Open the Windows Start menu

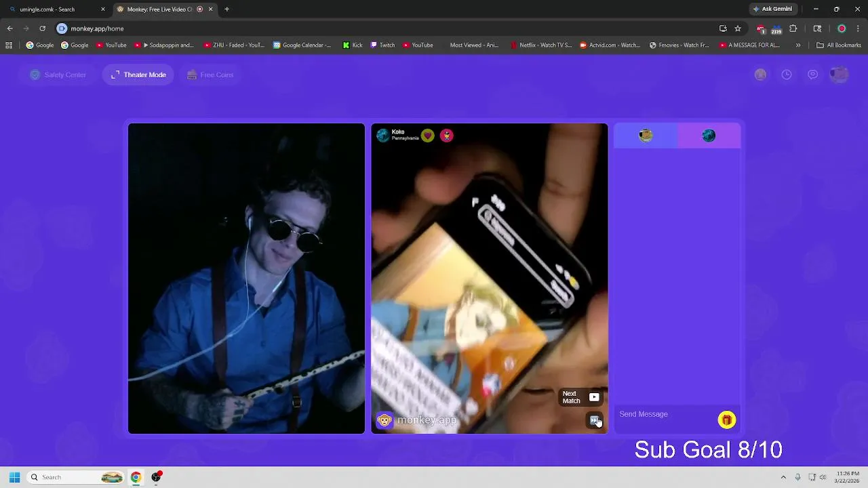14,477
